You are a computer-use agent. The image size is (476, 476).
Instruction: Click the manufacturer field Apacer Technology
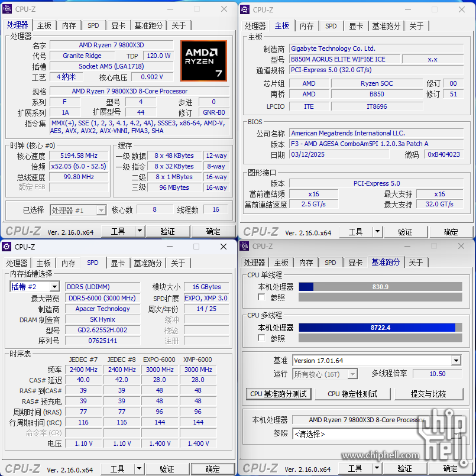(103, 309)
